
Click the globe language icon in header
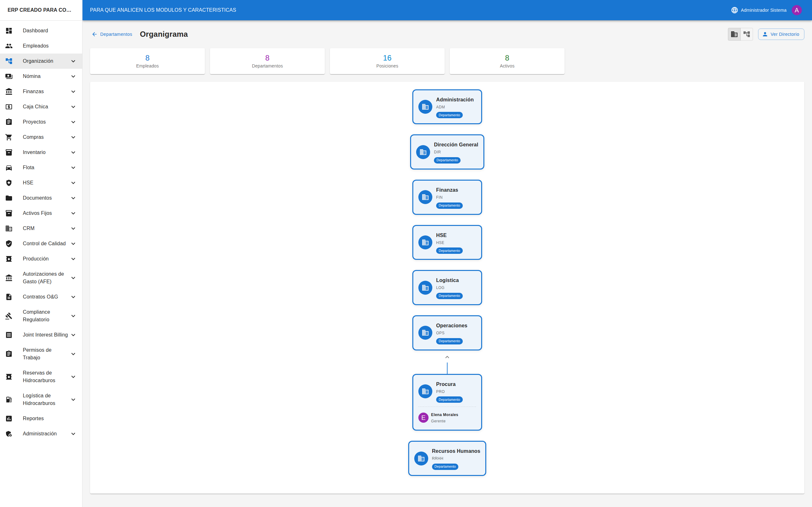point(734,10)
